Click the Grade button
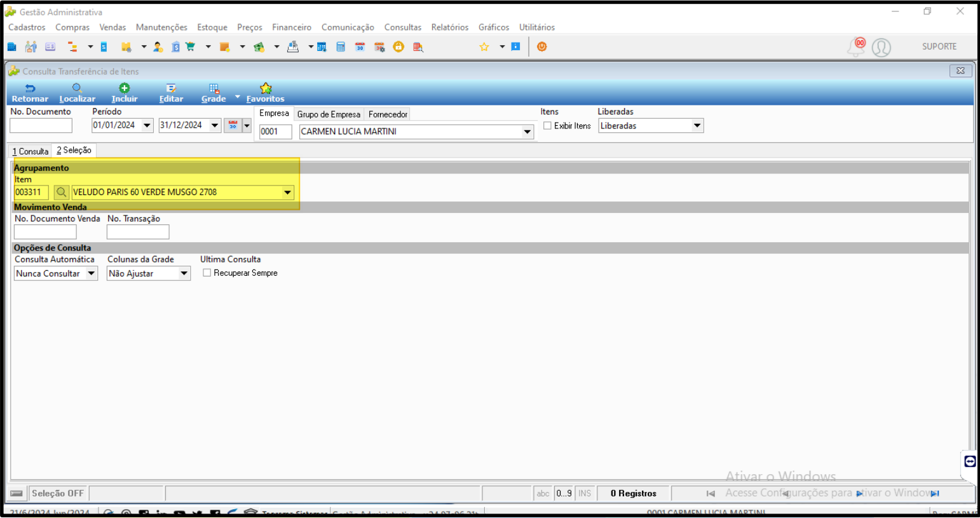The image size is (980, 518). [x=214, y=93]
